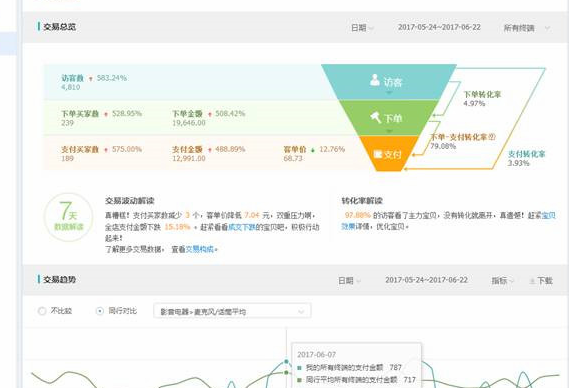
Task: Click the 交易趋势 section title
Action: click(x=60, y=279)
